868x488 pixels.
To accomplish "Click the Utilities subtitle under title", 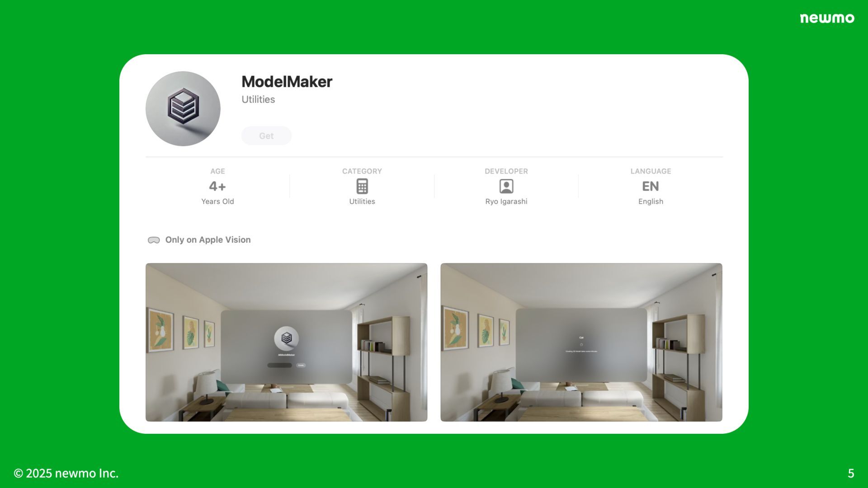I will 258,99.
